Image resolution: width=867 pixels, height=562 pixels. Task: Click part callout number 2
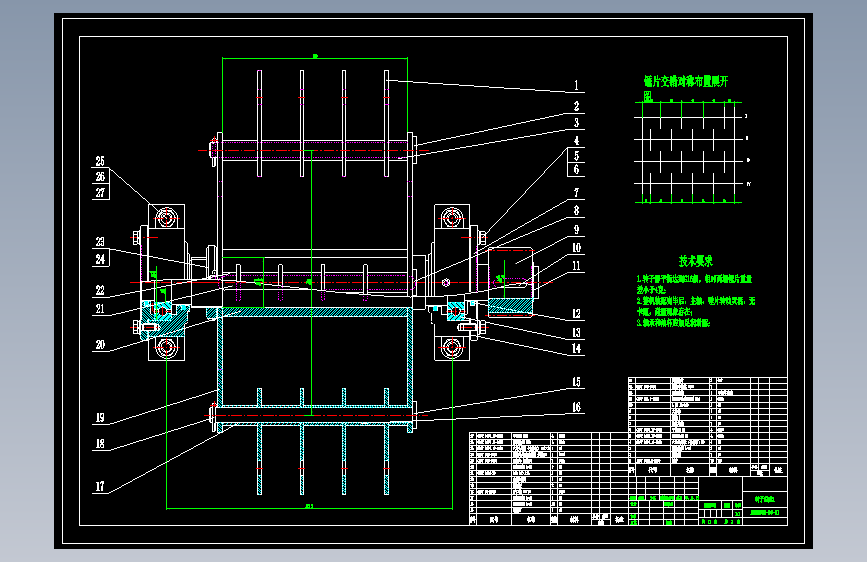click(x=576, y=106)
